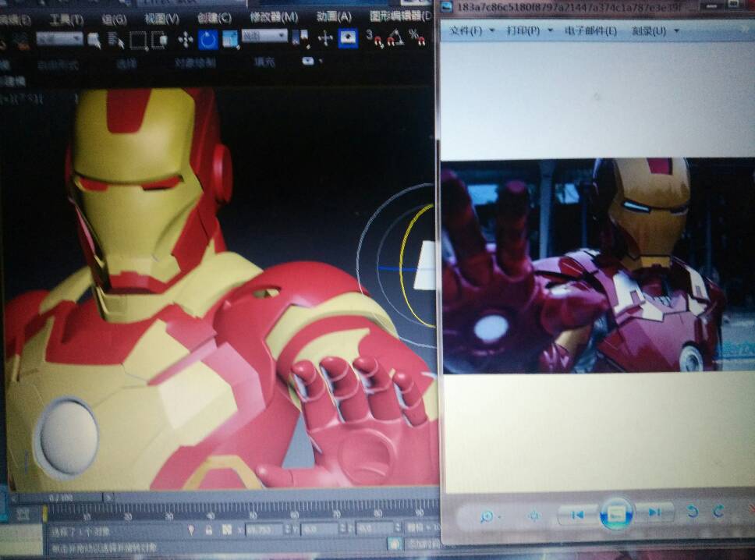This screenshot has width=755, height=560.
Task: Go to next image in Photo Viewer
Action: [655, 513]
